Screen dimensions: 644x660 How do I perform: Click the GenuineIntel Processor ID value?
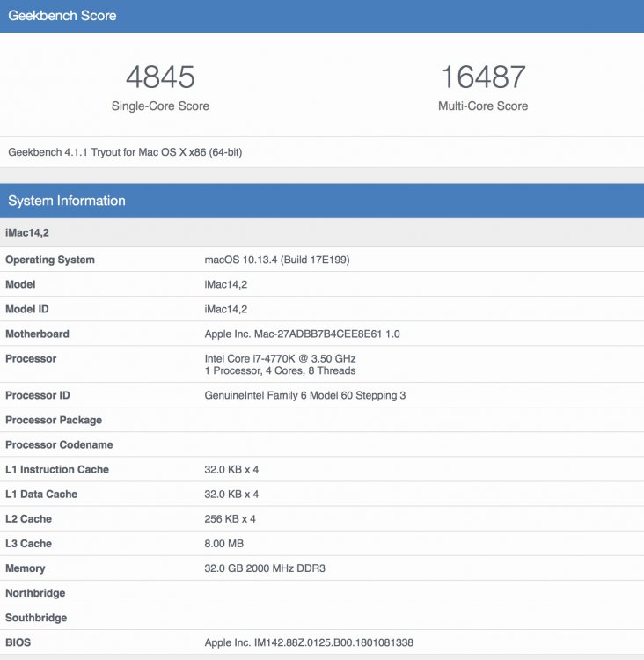tap(305, 396)
